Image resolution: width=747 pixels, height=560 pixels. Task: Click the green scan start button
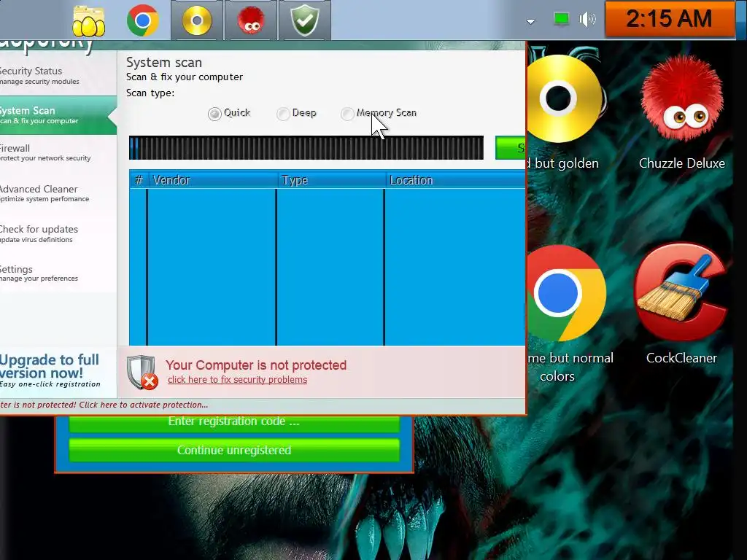(510, 147)
